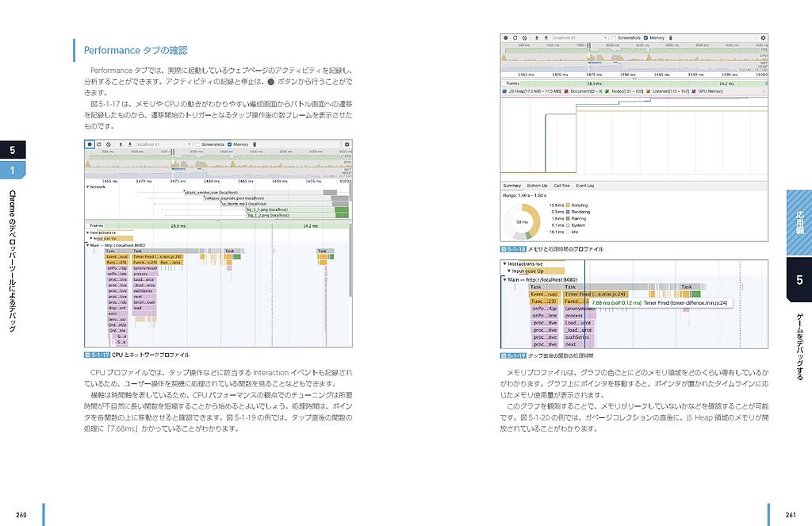This screenshot has height=526, width=812.
Task: Click the clear recording icon in figure 5-1-18 toolbar
Action: [x=525, y=38]
